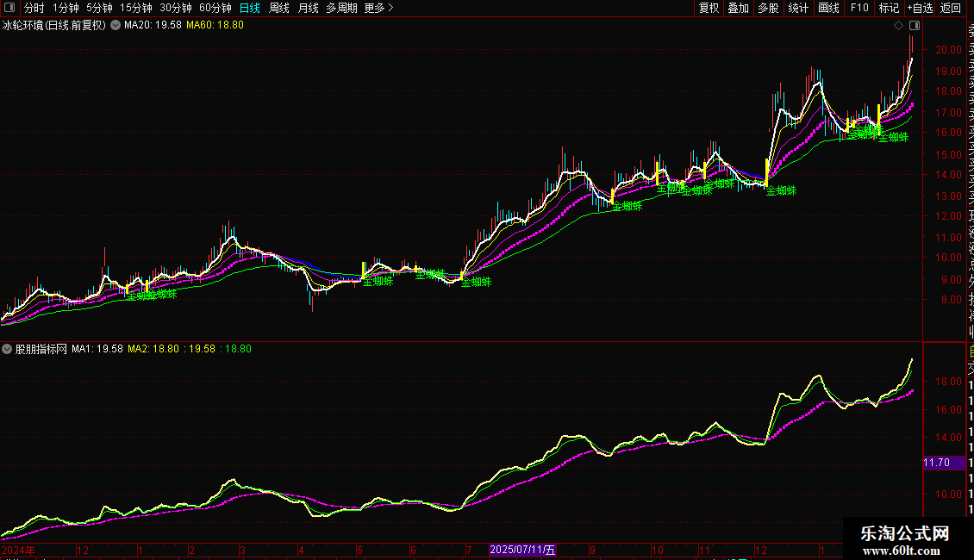Click the MA2: 18.80 label

153,349
